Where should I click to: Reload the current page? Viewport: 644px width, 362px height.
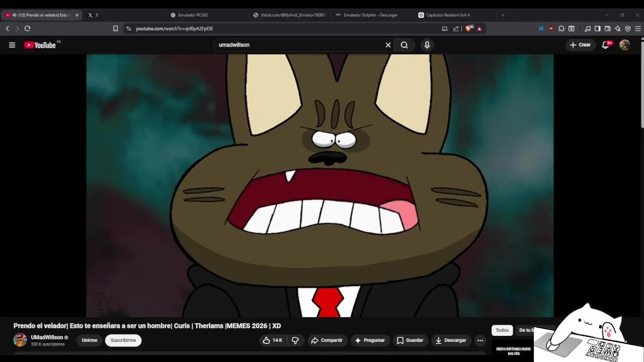point(28,29)
